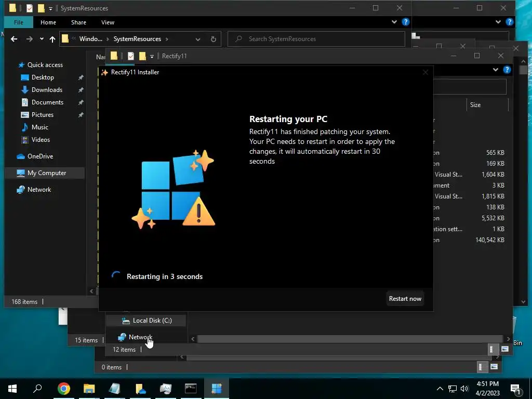
Task: Click the Properties icon in Rectify11 window title bar
Action: pyautogui.click(x=130, y=56)
